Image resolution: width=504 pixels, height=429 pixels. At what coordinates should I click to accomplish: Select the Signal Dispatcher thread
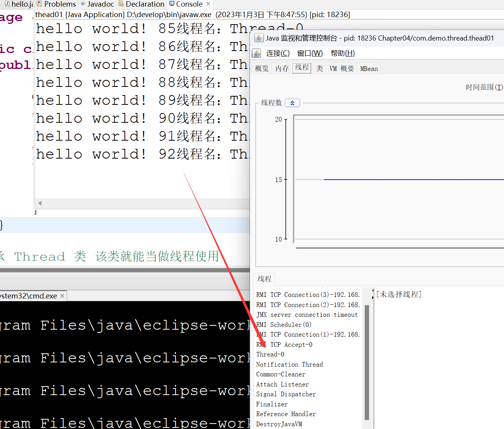tap(286, 394)
